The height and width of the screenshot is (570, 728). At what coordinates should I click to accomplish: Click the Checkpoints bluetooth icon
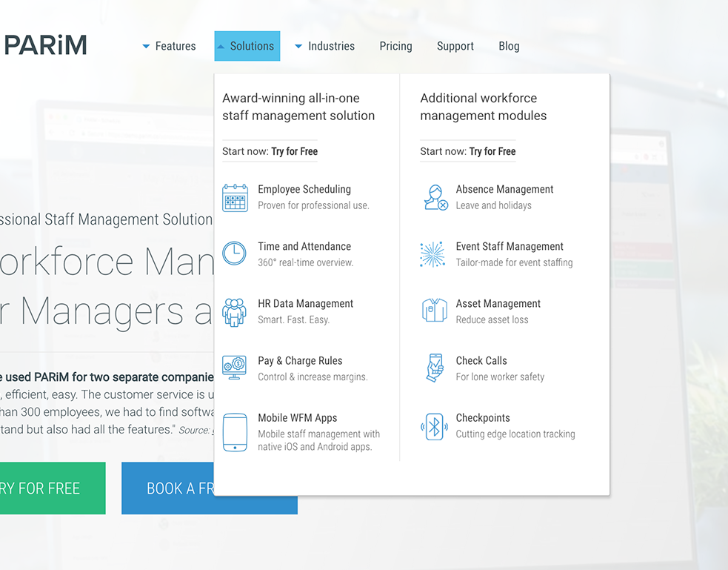coord(434,426)
